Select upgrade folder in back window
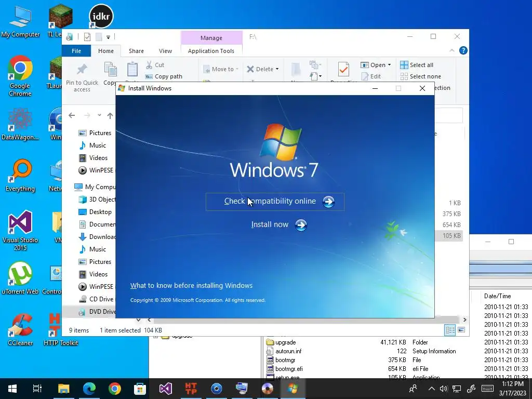 coord(282,342)
